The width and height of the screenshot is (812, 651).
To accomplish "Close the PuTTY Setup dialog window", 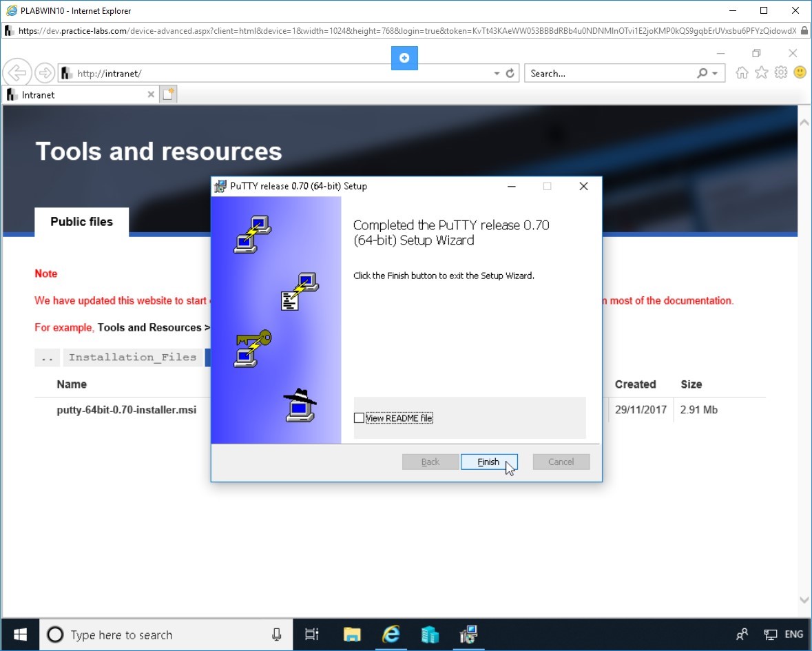I will coord(583,187).
